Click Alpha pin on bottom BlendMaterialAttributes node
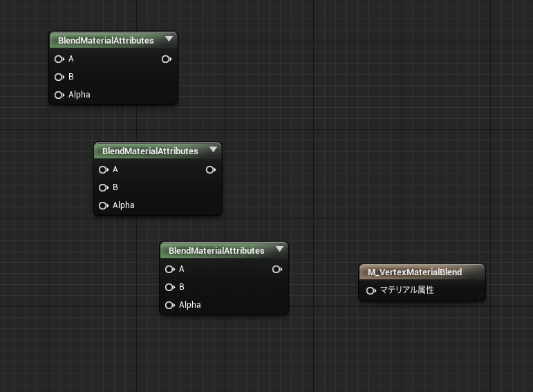The height and width of the screenshot is (392, 533). [169, 305]
